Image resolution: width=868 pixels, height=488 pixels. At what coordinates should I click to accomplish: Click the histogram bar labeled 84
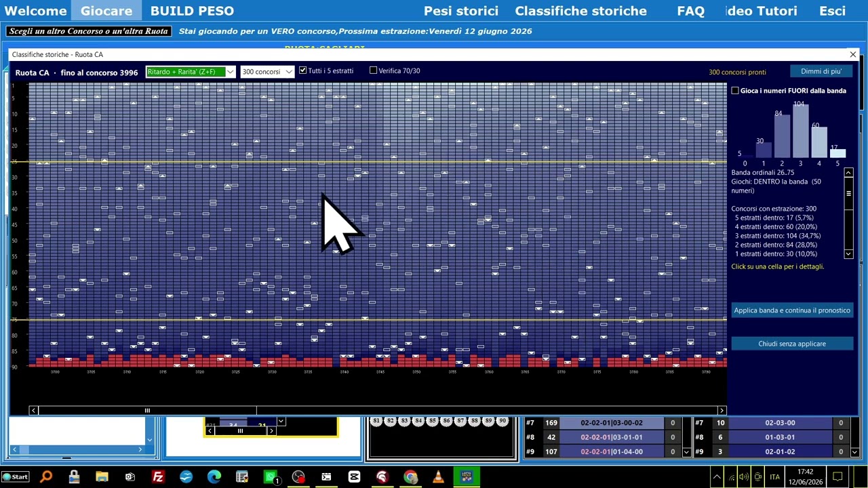782,137
